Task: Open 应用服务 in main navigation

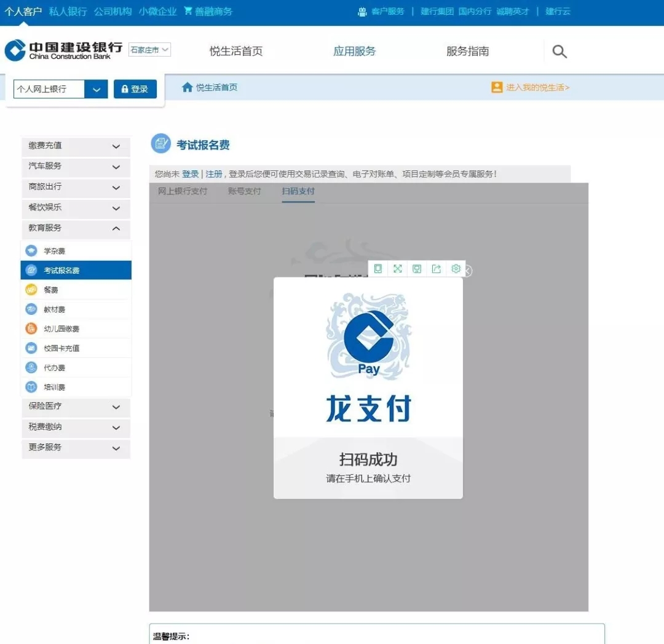Action: point(355,51)
